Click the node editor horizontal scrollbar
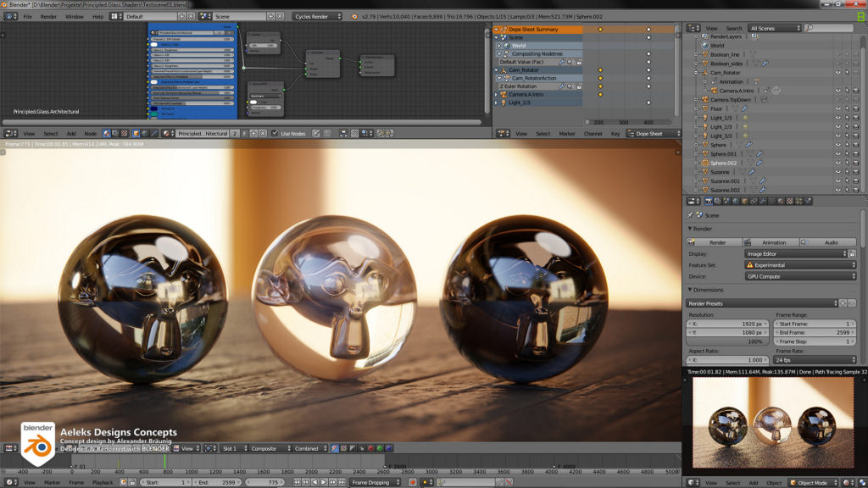The height and width of the screenshot is (488, 868). pos(242,122)
